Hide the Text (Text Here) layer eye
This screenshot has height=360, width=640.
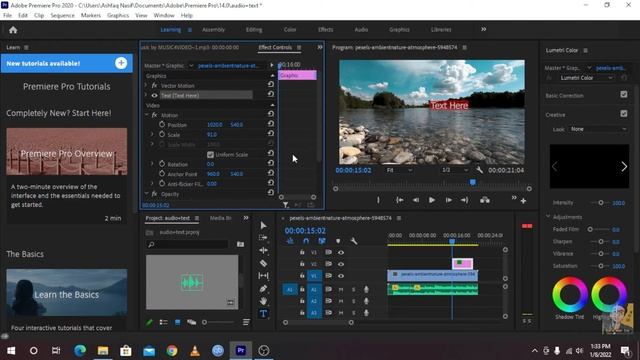154,96
